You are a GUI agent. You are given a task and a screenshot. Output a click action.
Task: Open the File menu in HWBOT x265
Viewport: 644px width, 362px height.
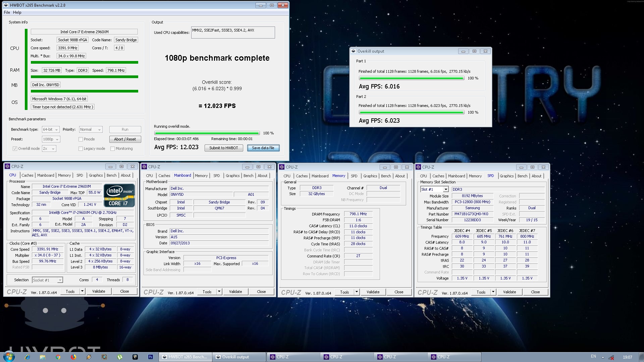7,12
